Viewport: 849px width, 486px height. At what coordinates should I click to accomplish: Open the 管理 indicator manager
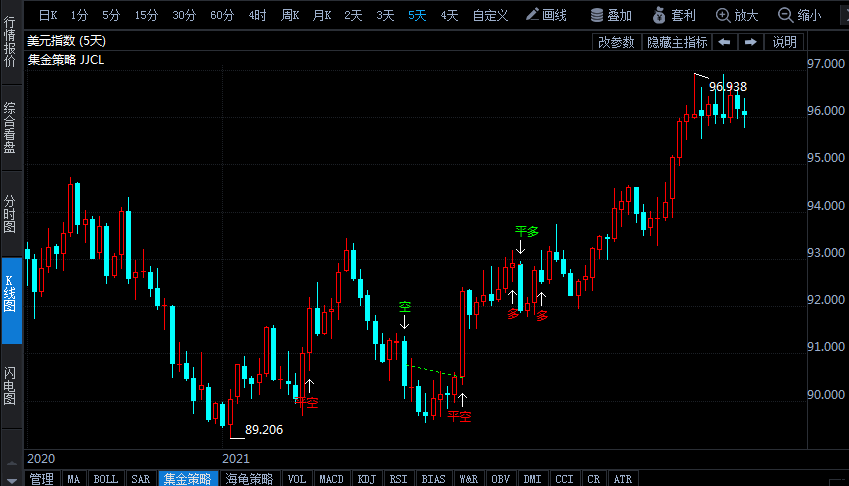tap(42, 479)
